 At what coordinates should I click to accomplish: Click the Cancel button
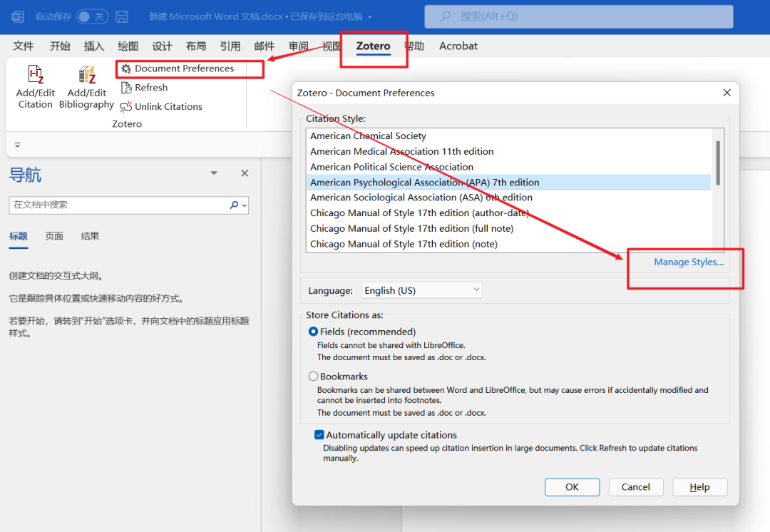tap(636, 487)
